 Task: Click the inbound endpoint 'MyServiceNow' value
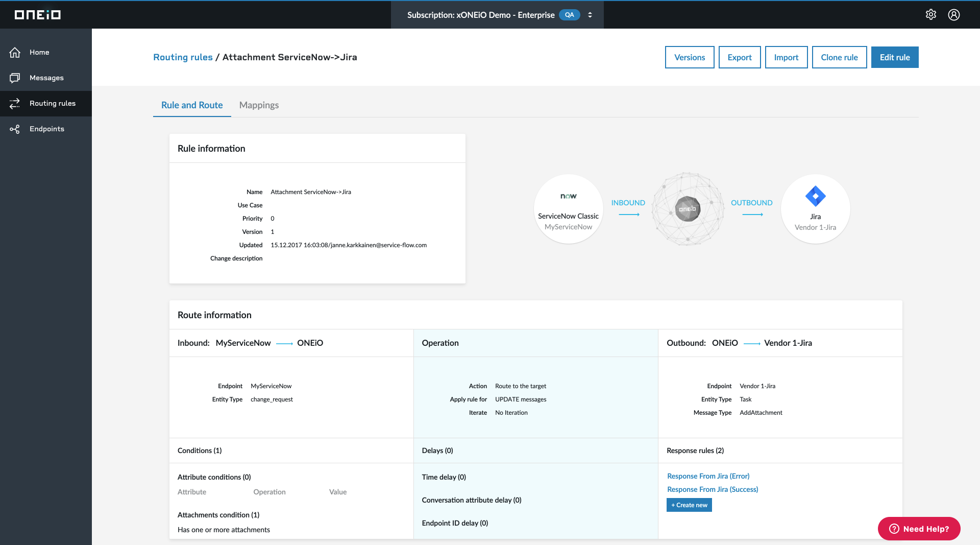271,386
